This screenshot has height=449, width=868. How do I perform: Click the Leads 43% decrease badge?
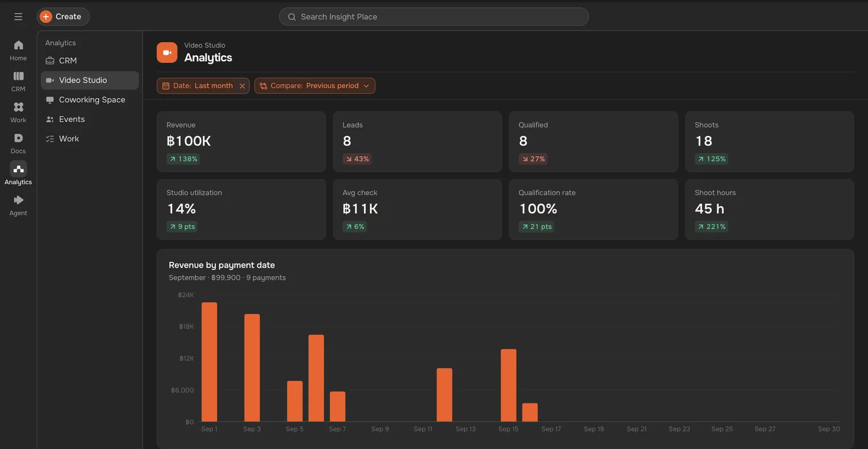(357, 159)
